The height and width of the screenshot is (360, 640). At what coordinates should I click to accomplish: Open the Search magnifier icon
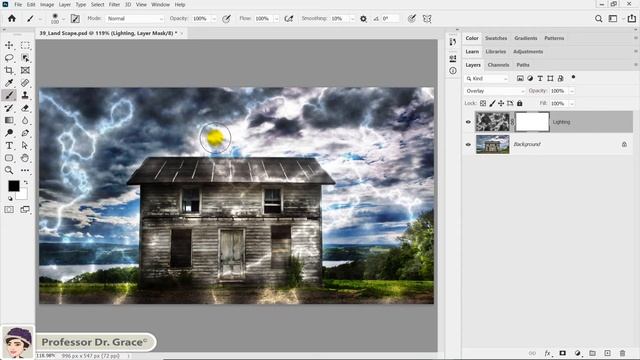click(x=598, y=19)
